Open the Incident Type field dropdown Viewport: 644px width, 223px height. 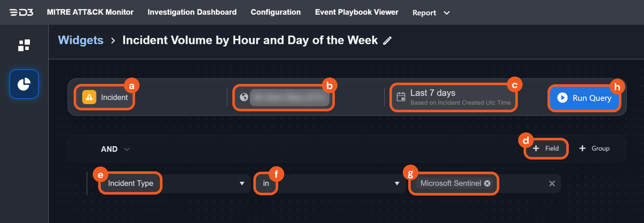(242, 183)
